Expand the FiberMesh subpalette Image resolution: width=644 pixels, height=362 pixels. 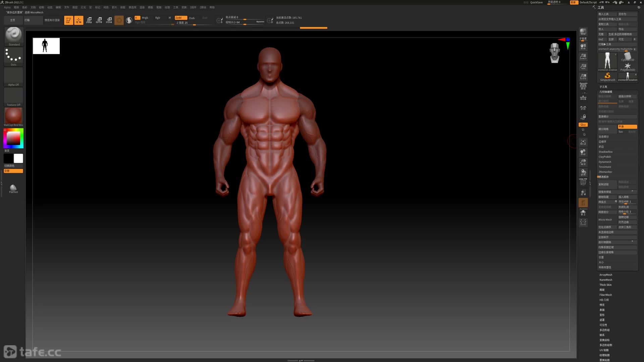coord(606,295)
